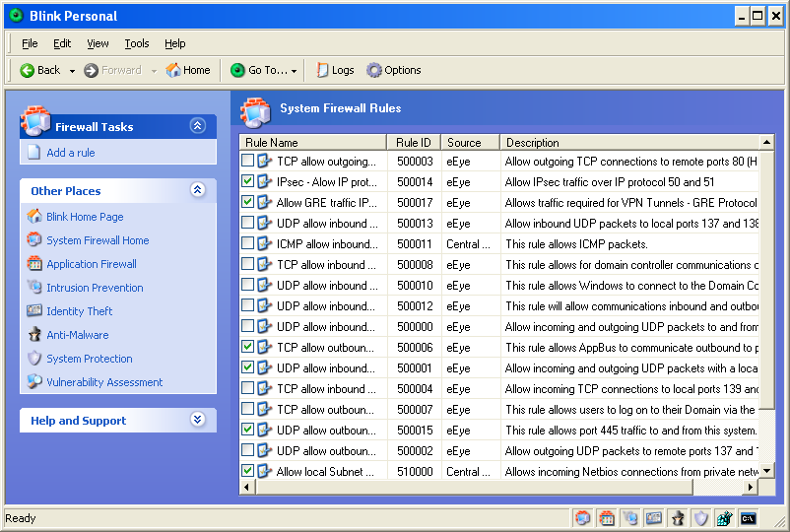The width and height of the screenshot is (790, 532).
Task: Click the System Firewall status bar icon
Action: coord(583,518)
